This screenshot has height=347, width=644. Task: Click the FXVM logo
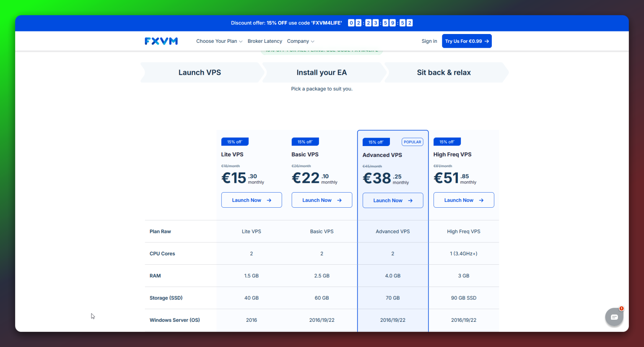click(x=161, y=41)
